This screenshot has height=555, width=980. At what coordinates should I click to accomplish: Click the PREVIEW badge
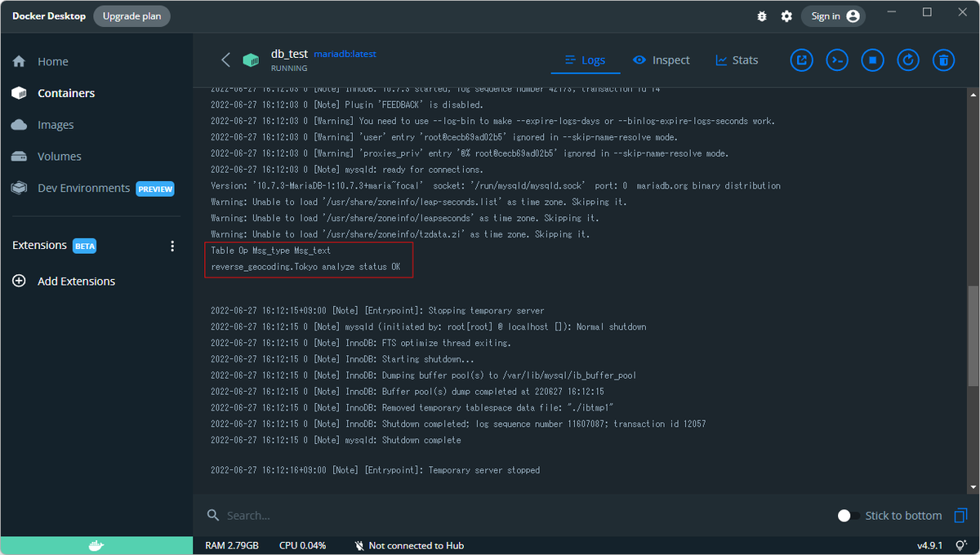[155, 189]
